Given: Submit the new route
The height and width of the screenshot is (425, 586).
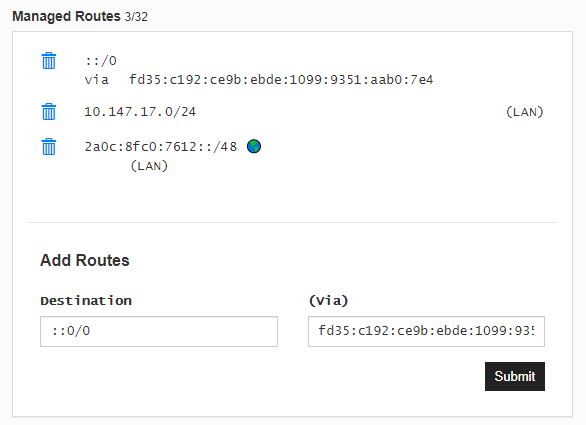Looking at the screenshot, I should (x=515, y=376).
